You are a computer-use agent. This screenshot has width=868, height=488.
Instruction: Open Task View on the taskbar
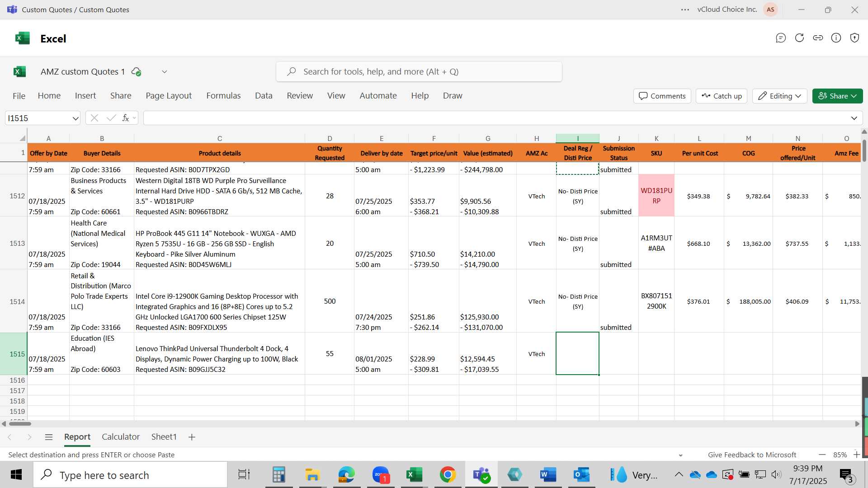click(x=244, y=475)
